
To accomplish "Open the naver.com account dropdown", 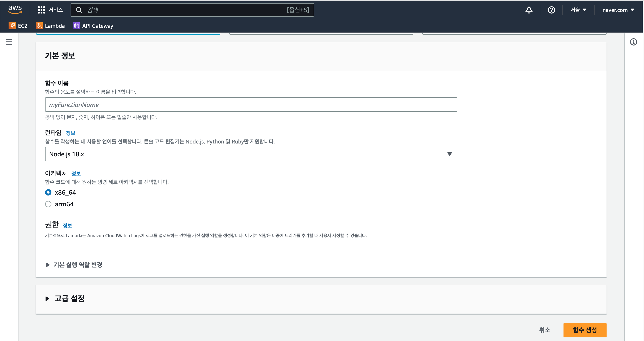I will pyautogui.click(x=618, y=10).
